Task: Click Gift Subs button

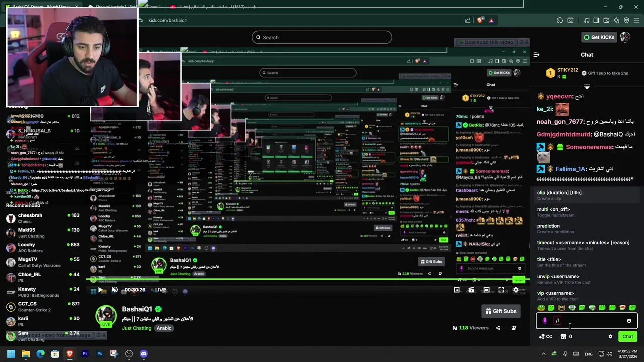Action: coord(501,311)
